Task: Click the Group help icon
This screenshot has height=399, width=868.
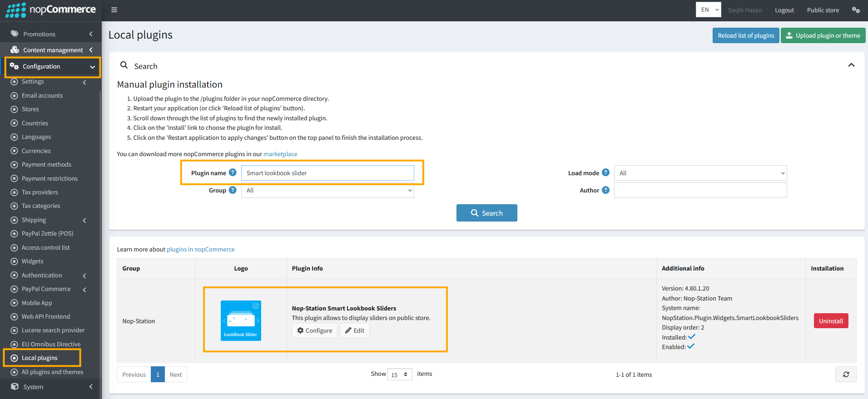Action: click(233, 190)
